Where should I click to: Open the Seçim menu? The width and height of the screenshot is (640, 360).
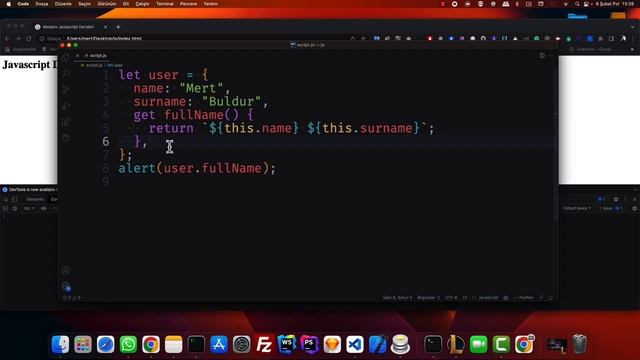tap(84, 4)
